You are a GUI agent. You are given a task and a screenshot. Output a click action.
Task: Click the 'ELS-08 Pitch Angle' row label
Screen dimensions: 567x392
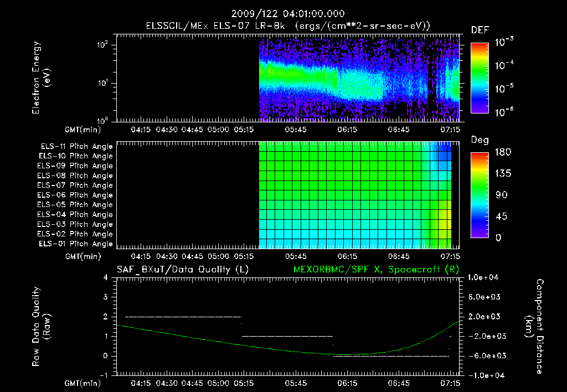coord(75,176)
